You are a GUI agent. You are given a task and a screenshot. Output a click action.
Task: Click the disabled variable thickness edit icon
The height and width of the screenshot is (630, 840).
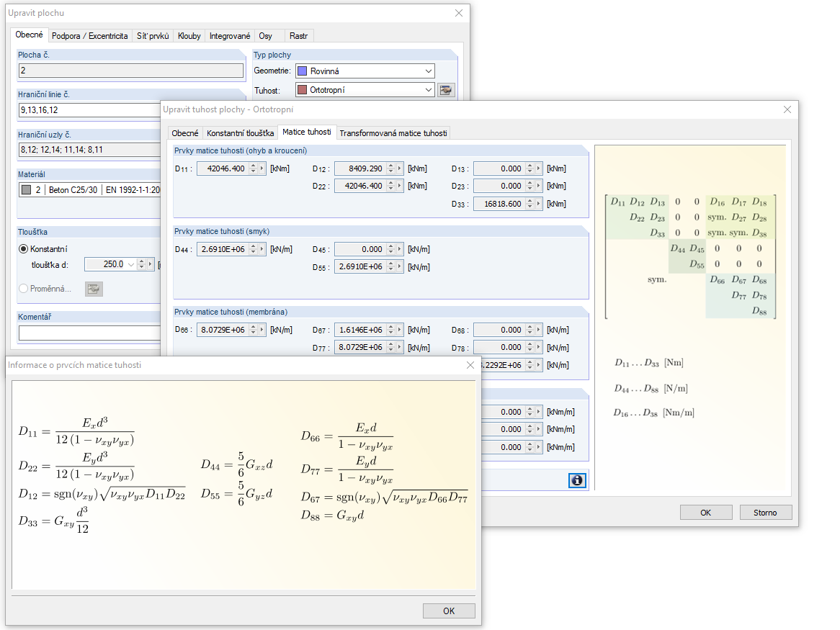click(x=94, y=289)
